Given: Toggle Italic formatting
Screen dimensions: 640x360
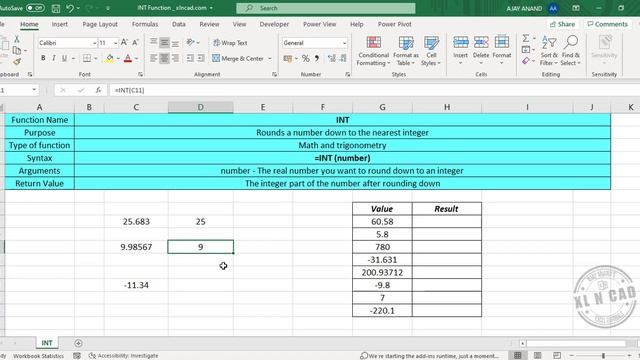Looking at the screenshot, I should (53, 58).
